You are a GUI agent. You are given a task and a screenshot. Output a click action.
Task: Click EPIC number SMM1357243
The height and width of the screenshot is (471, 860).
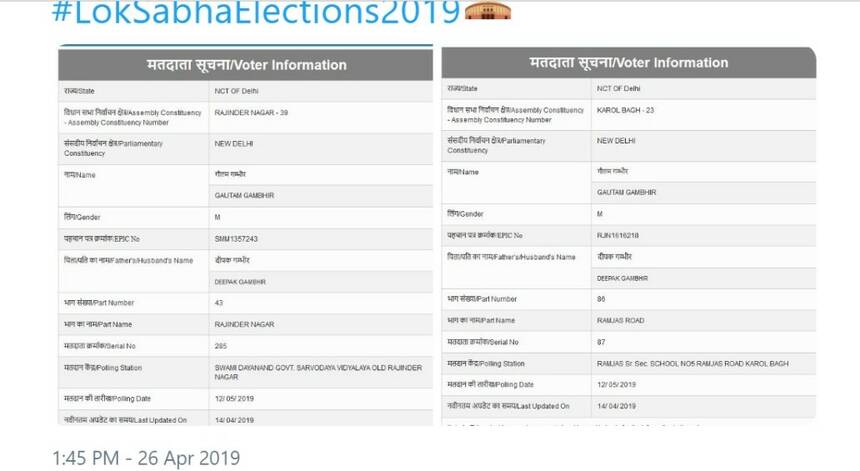point(237,239)
